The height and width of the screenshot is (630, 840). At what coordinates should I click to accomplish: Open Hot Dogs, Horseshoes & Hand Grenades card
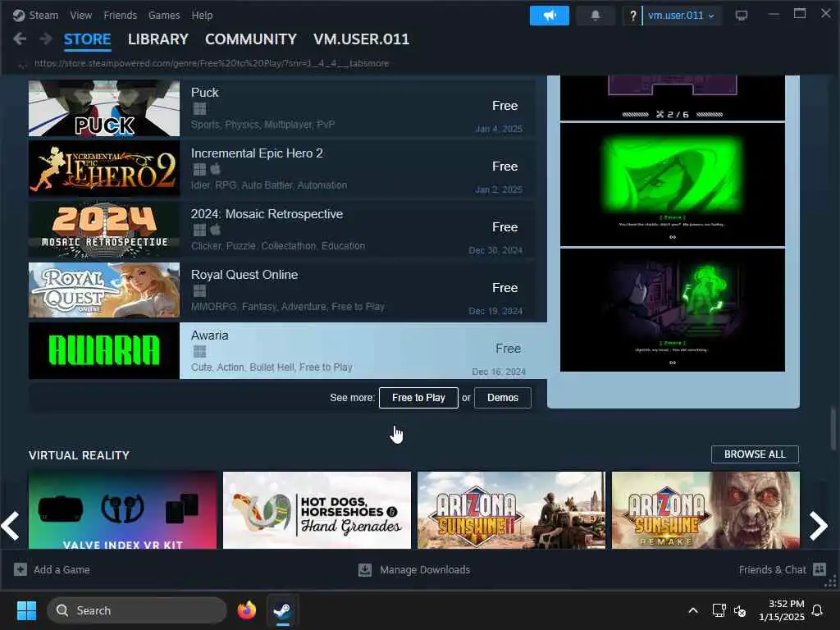pyautogui.click(x=317, y=510)
